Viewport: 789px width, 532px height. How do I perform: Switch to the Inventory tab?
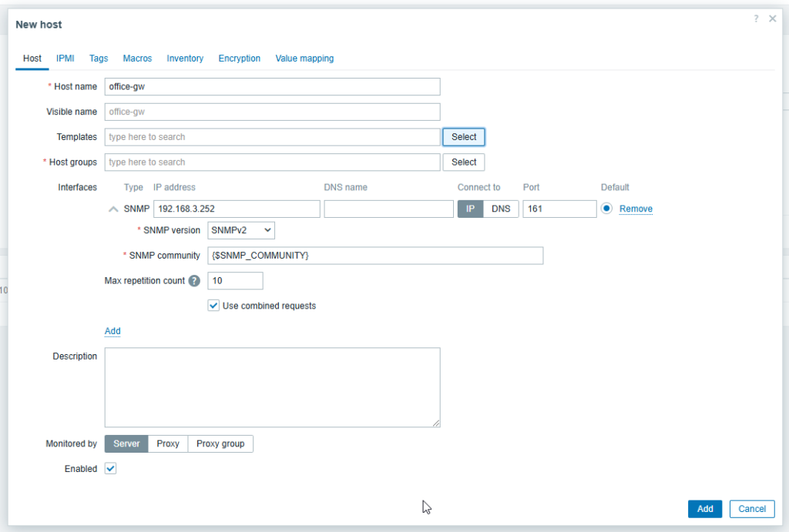click(x=185, y=59)
